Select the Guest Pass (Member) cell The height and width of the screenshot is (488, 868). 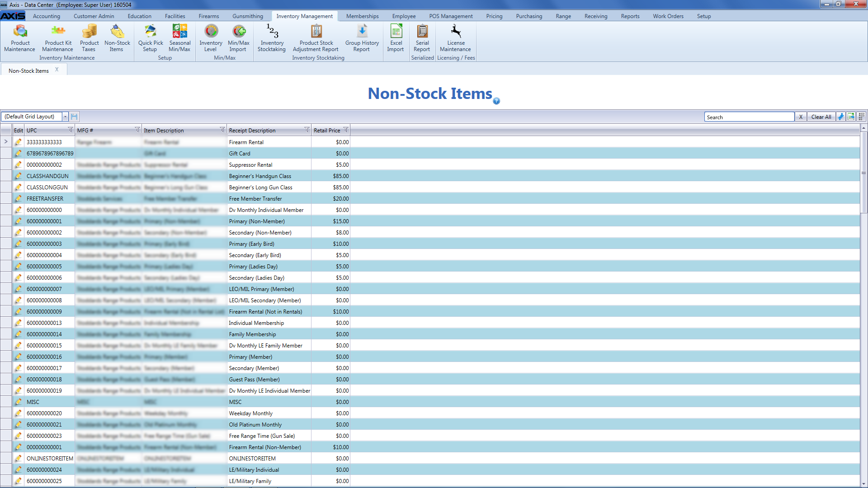269,379
